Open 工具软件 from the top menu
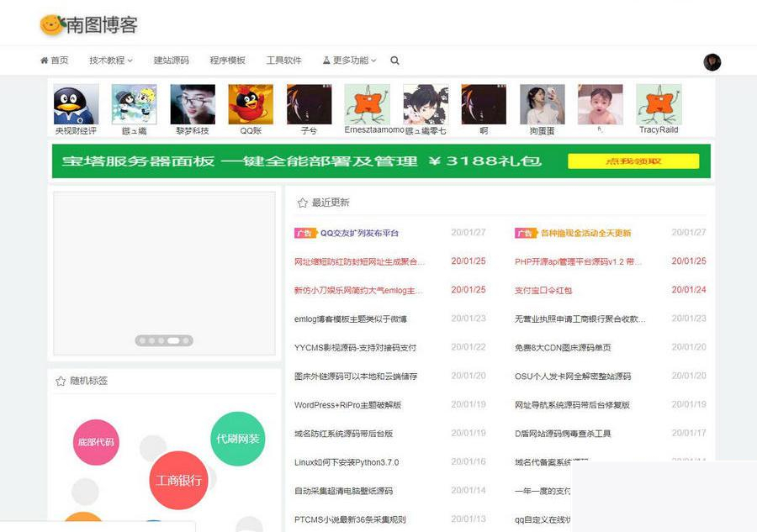 (283, 60)
